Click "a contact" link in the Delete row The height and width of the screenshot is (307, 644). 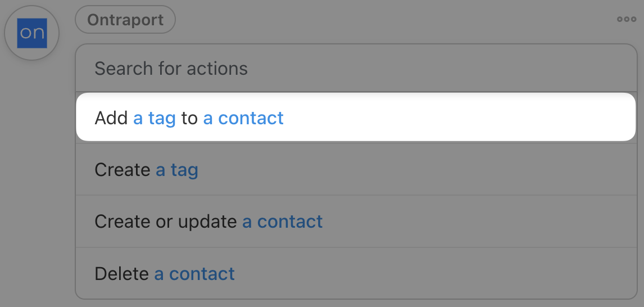click(194, 274)
